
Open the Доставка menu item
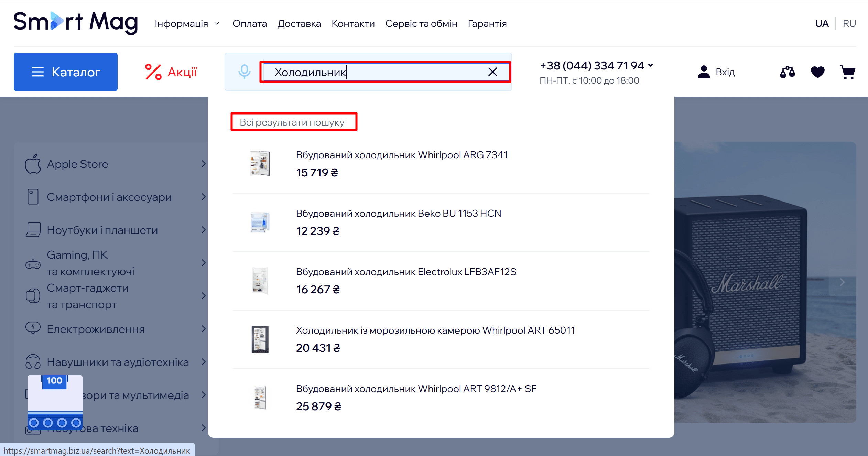[x=299, y=23]
